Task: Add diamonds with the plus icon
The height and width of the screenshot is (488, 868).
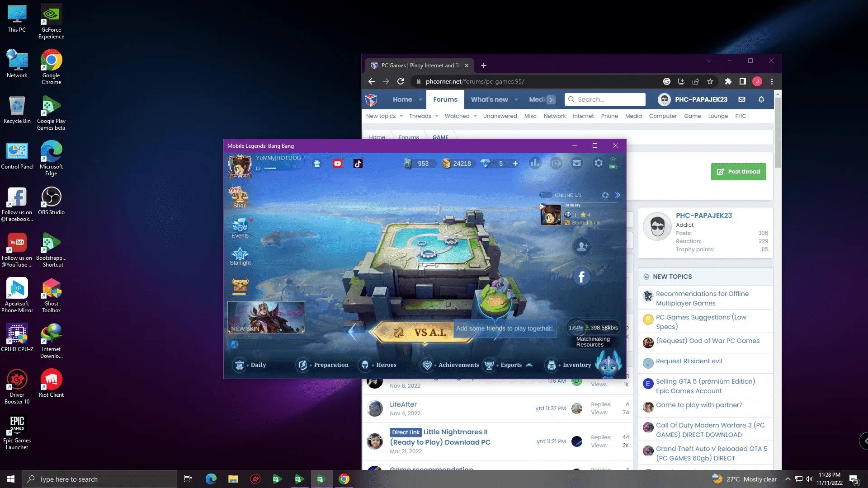Action: point(515,164)
